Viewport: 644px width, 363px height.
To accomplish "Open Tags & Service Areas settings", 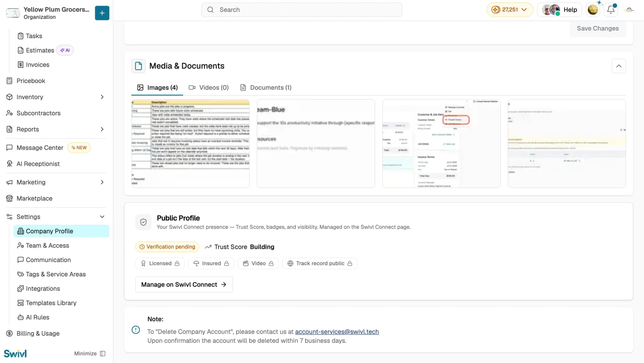I will [x=61, y=274].
